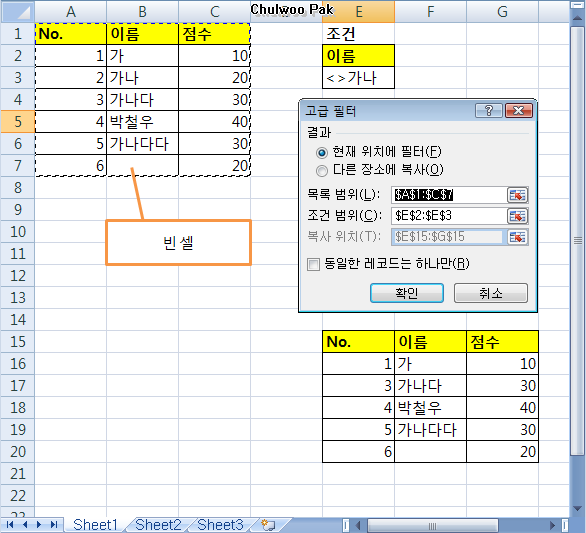Click the vertical scrollbar thumb

click(577, 241)
